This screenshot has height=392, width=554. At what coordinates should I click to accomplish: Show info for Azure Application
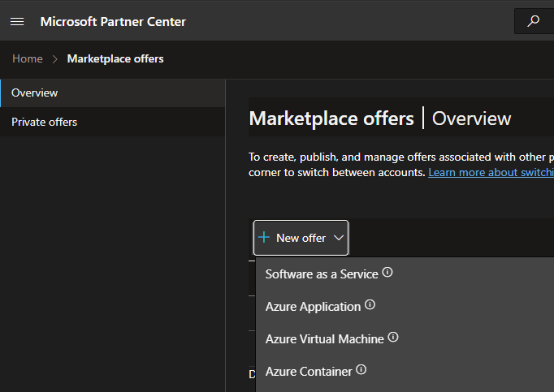click(x=370, y=305)
